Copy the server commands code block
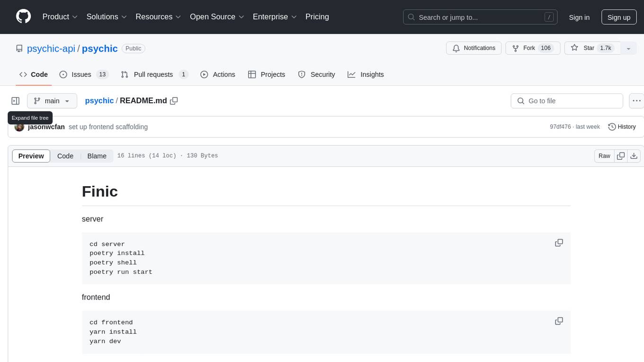Screen dimensions: 644x362 559,243
